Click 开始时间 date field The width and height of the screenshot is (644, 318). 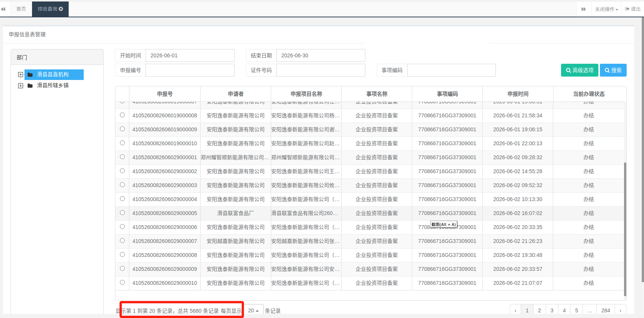(190, 55)
